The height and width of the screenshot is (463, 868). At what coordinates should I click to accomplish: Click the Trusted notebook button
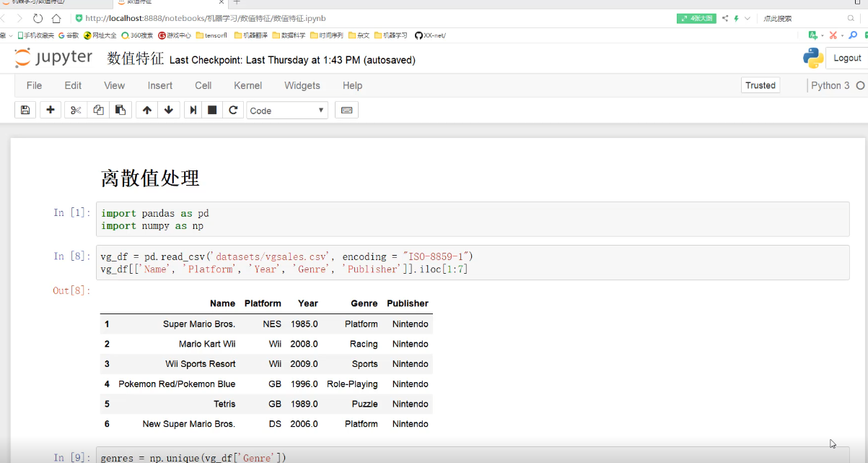(760, 85)
